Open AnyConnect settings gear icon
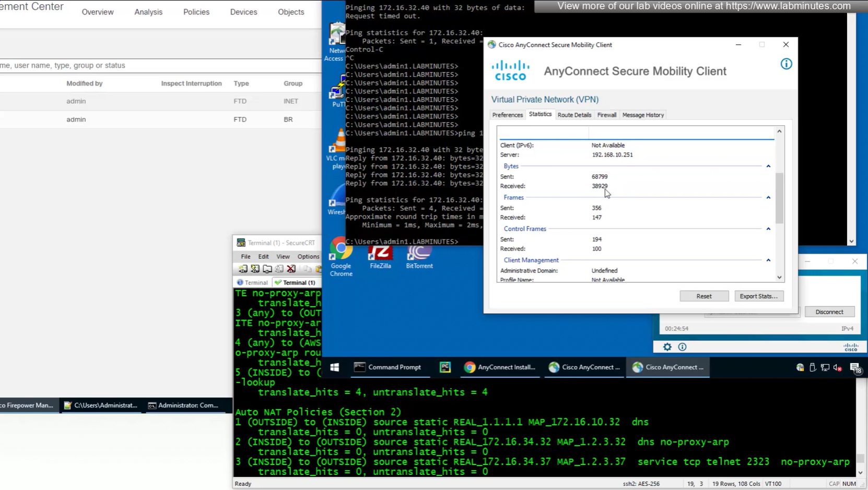 [667, 347]
